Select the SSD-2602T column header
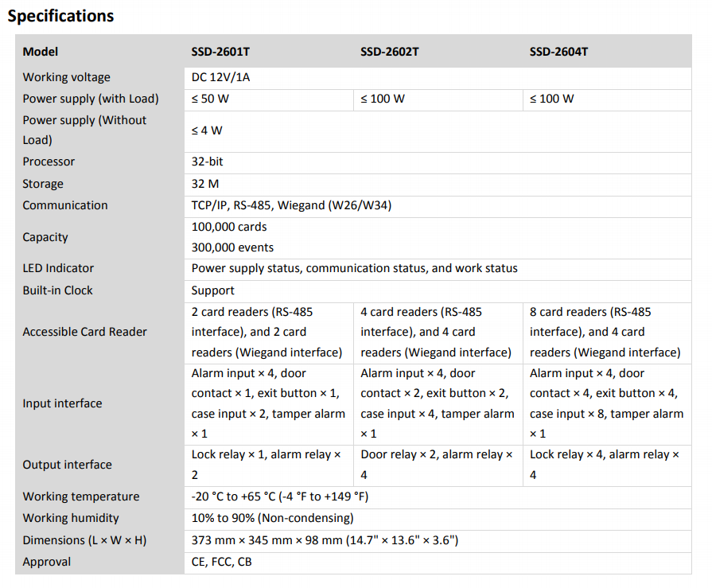This screenshot has width=712, height=588. pyautogui.click(x=390, y=52)
